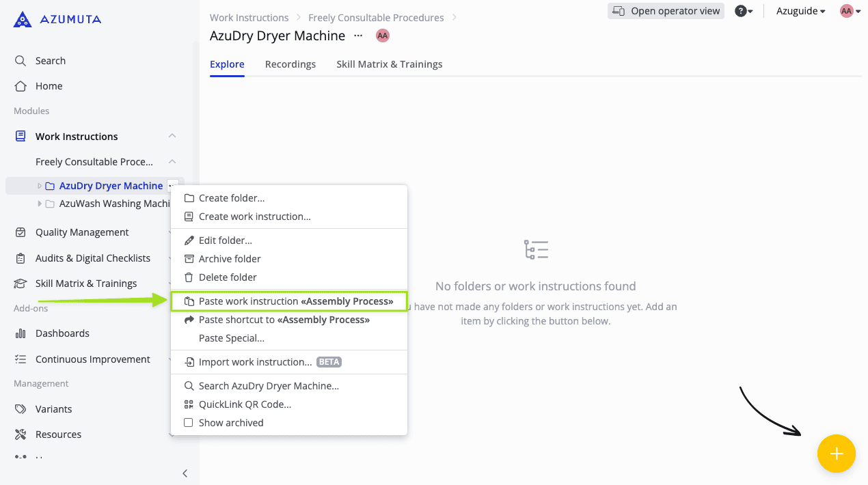This screenshot has height=485, width=868.
Task: Click Open operator view button
Action: [666, 11]
